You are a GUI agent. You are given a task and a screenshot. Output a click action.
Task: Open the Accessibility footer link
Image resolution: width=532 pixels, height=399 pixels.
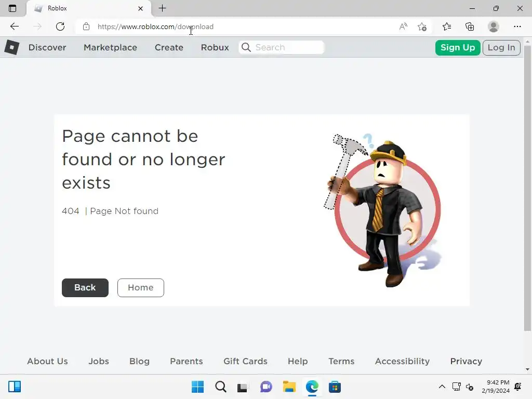[403, 362]
